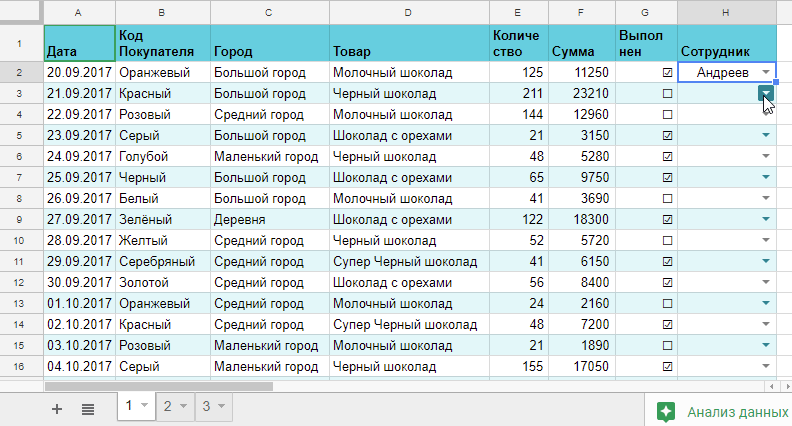Select cell with sum 23210

(x=582, y=93)
